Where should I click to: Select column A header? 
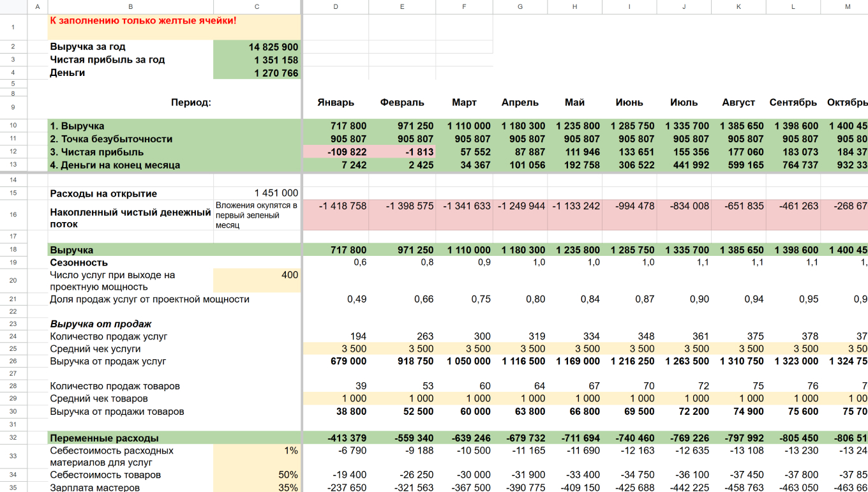(x=38, y=6)
